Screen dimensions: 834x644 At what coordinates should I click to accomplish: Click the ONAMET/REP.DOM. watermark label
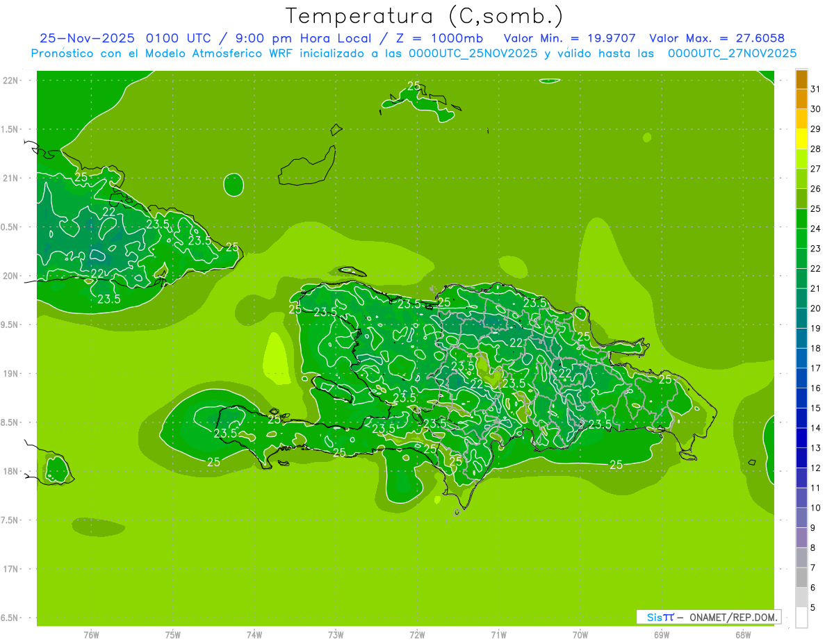(733, 617)
